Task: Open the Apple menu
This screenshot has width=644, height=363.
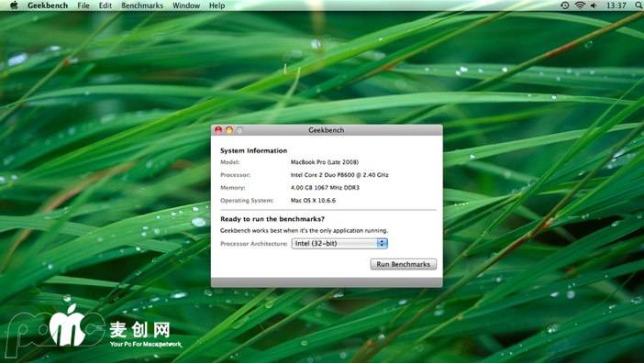Action: [x=14, y=5]
